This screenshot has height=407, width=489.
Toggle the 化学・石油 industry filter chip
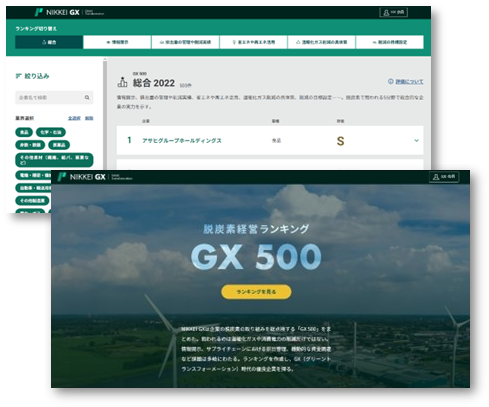[x=51, y=132]
